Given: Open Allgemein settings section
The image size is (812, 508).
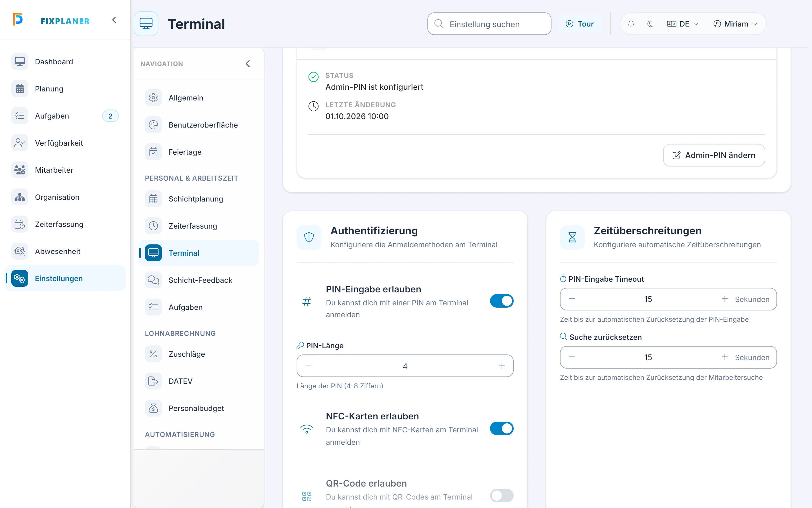Looking at the screenshot, I should (x=199, y=98).
